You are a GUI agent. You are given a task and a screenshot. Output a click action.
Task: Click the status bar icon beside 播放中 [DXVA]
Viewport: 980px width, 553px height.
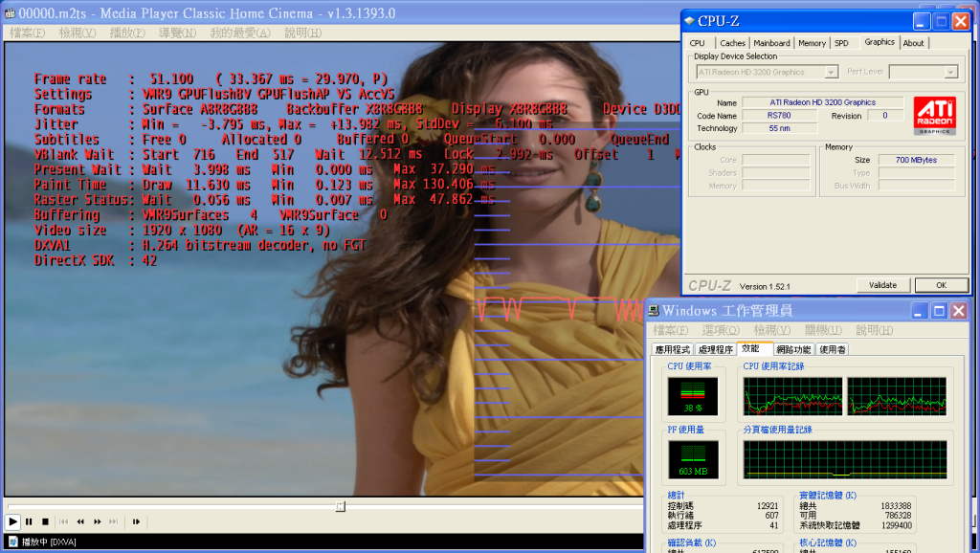click(x=13, y=542)
